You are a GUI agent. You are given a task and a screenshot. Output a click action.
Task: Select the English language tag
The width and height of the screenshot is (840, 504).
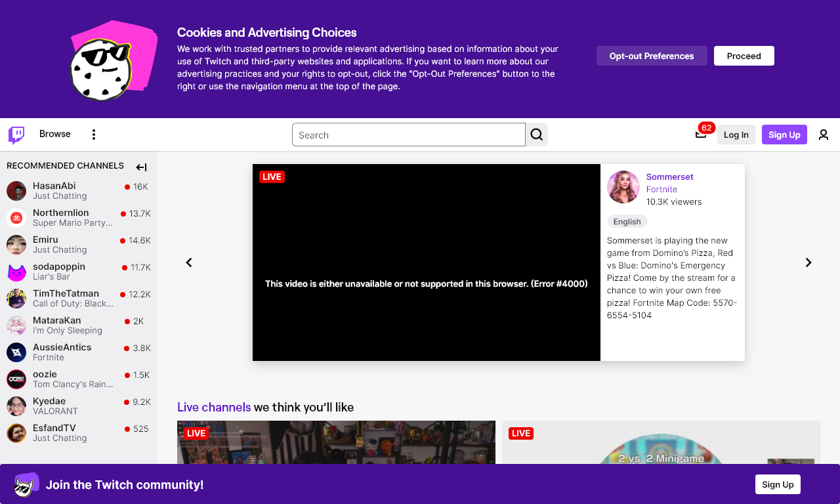[x=627, y=221]
